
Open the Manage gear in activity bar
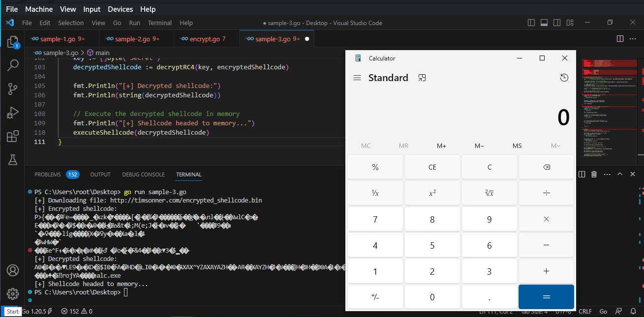tap(13, 294)
